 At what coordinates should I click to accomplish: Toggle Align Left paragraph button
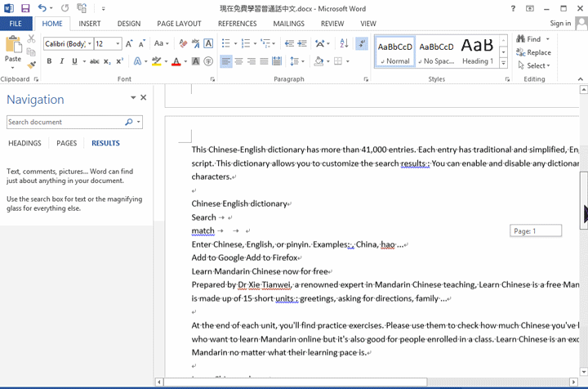(x=225, y=61)
